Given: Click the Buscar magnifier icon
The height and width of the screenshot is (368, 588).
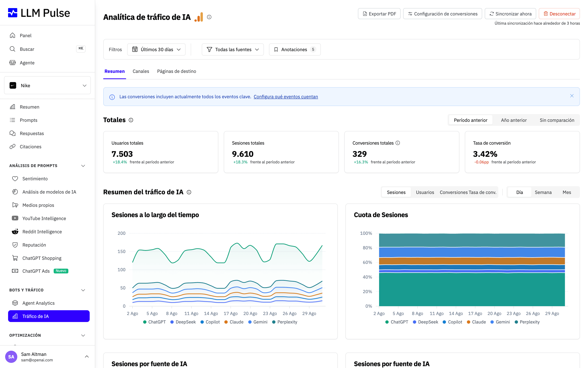Looking at the screenshot, I should (x=12, y=49).
